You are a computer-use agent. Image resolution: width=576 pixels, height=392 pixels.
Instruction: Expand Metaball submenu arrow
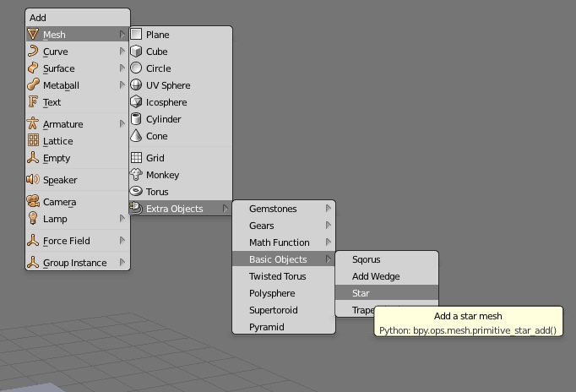coord(122,84)
